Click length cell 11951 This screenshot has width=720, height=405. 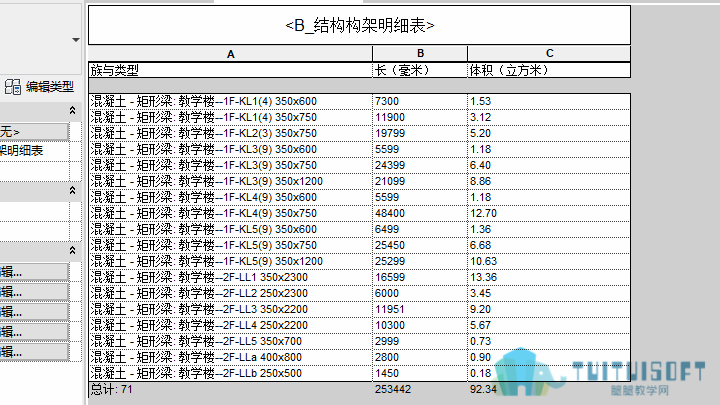pyautogui.click(x=420, y=309)
